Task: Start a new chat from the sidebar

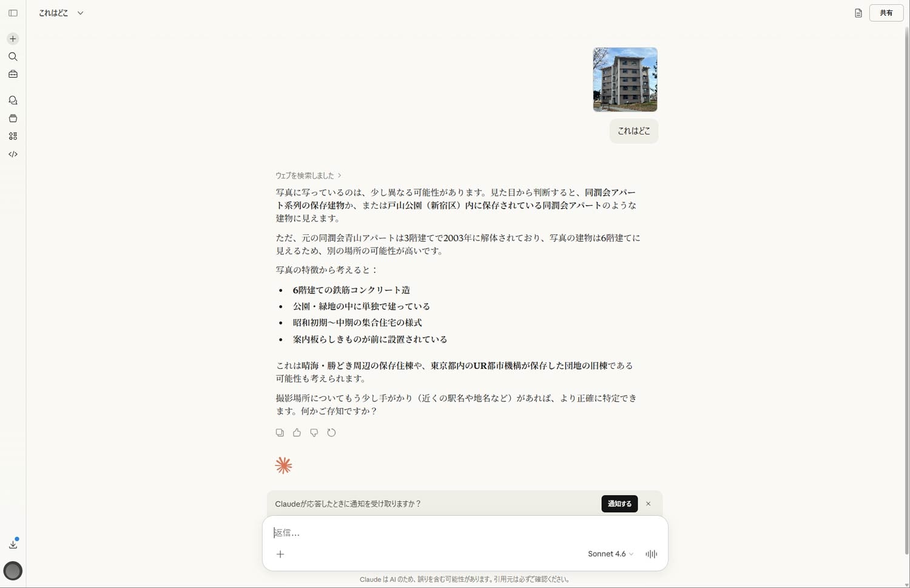Action: pyautogui.click(x=13, y=38)
